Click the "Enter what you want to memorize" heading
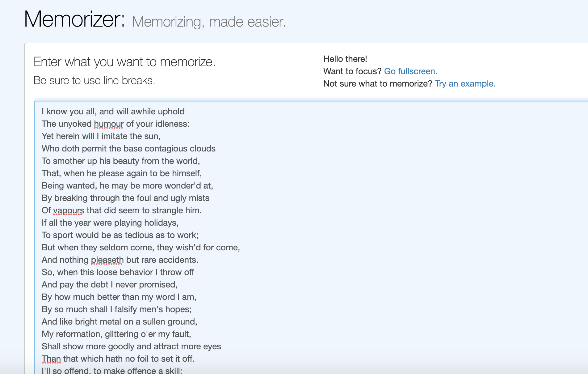The width and height of the screenshot is (588, 374). (125, 62)
